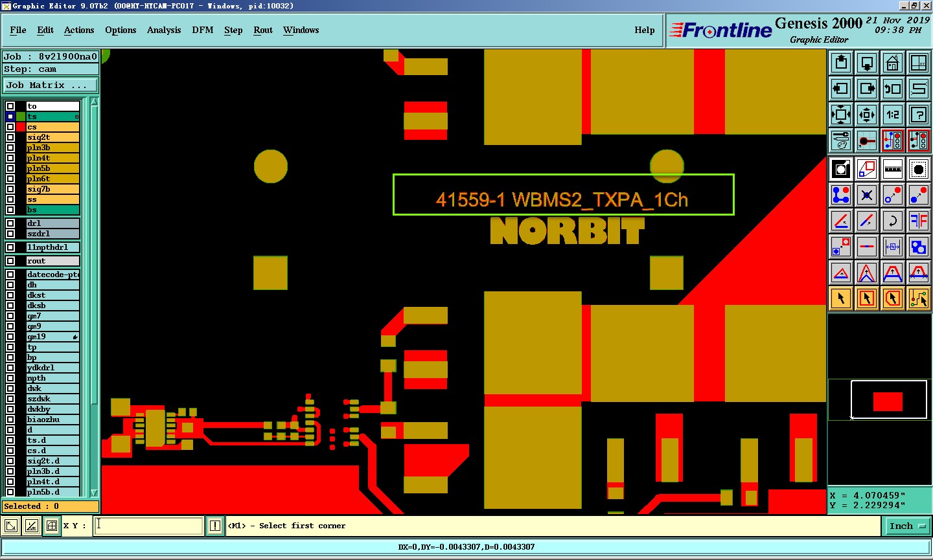Select the net select arrow tool
This screenshot has width=933, height=560.
tap(919, 298)
